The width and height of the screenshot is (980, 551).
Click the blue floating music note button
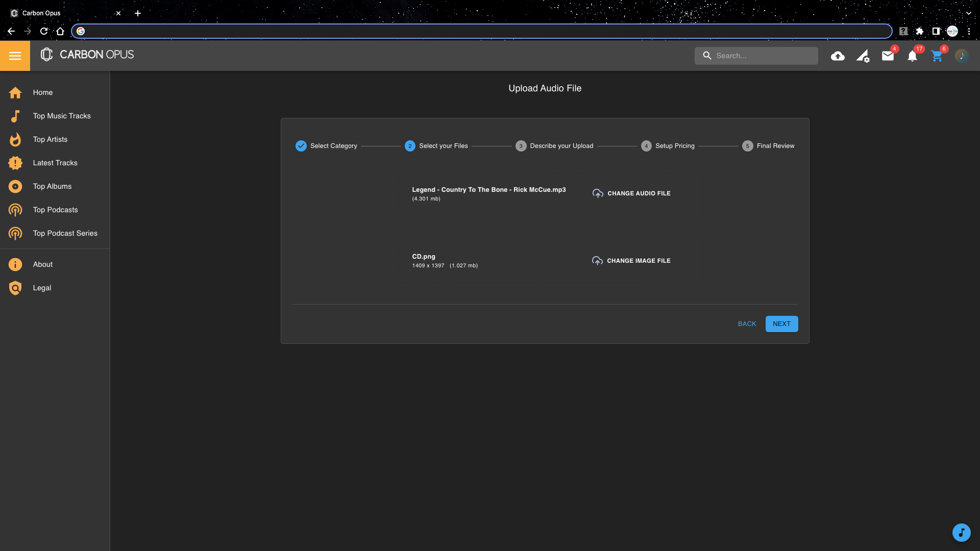(961, 533)
